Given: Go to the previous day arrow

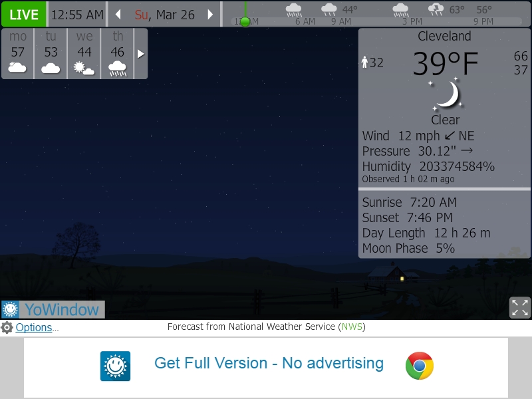Looking at the screenshot, I should pos(118,14).
